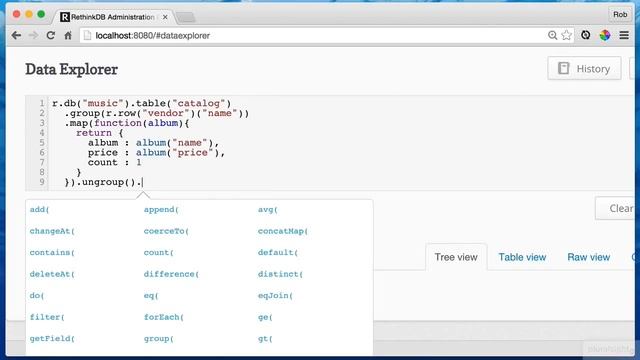Screen dimensions: 640x360
Task: Open Chrome hamburger menu
Action: click(x=624, y=36)
